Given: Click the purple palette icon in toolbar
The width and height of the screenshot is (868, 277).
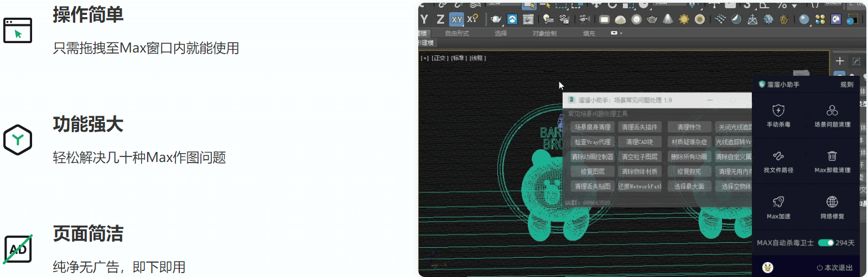Looking at the screenshot, I should click(x=836, y=19).
